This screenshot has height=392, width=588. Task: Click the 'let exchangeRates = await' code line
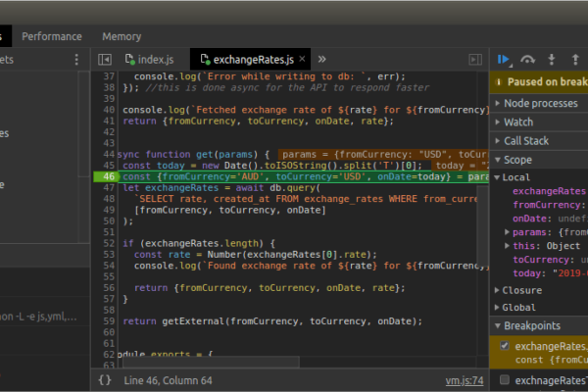point(221,187)
